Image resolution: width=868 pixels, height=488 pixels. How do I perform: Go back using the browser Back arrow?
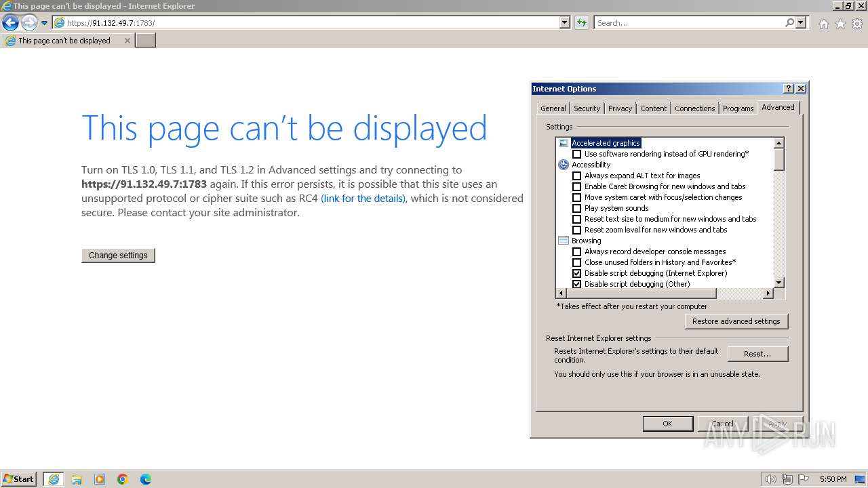[x=10, y=23]
